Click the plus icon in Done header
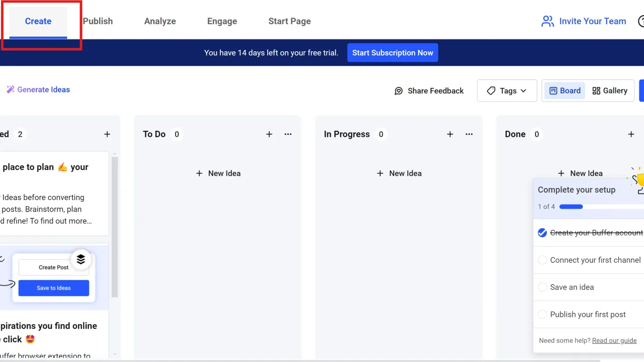Image resolution: width=644 pixels, height=362 pixels. point(631,134)
